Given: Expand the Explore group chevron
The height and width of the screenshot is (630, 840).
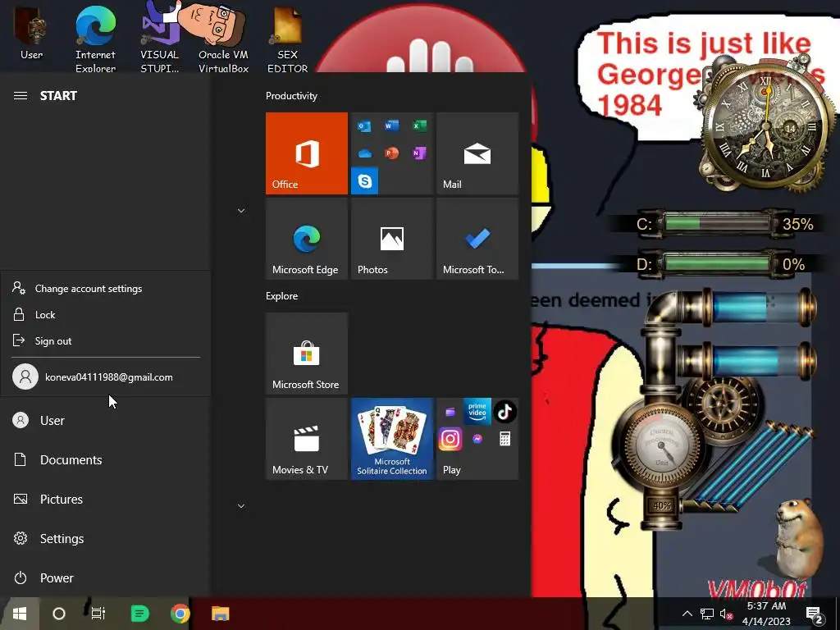Looking at the screenshot, I should click(x=241, y=506).
